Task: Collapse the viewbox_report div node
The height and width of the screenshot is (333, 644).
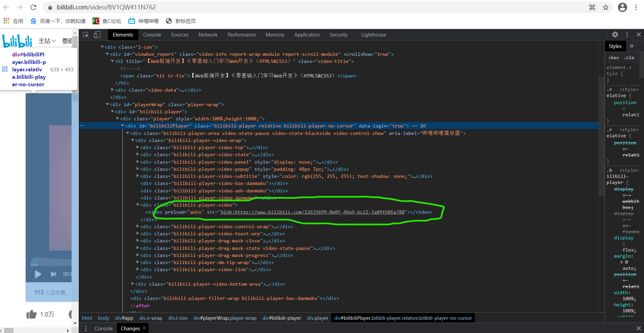Action: click(x=107, y=54)
